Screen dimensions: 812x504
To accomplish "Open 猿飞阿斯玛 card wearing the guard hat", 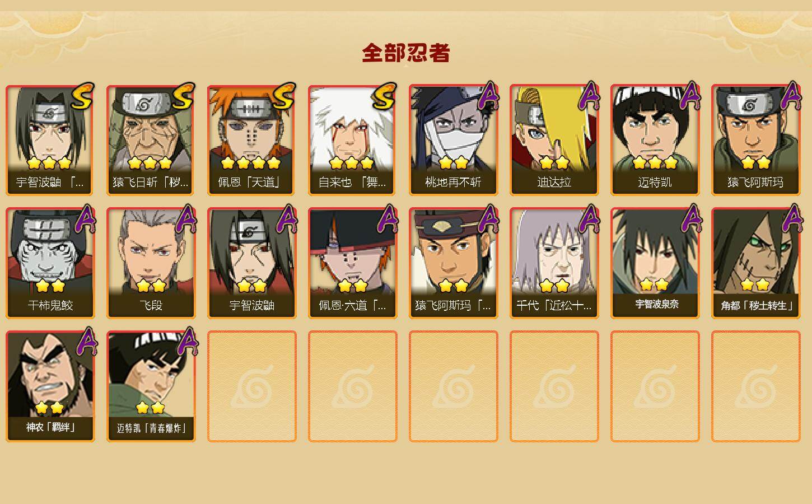I will [454, 263].
